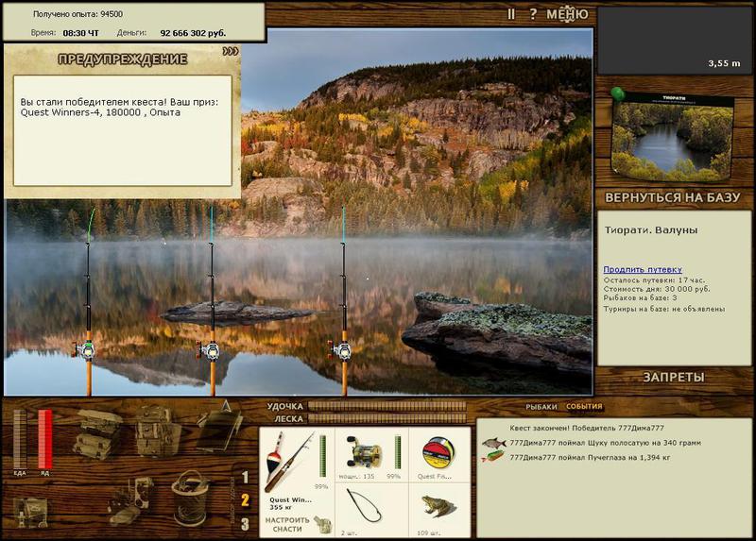This screenshot has width=756, height=541.
Task: Click location title Тиорати. Валуны
Action: pyautogui.click(x=651, y=230)
